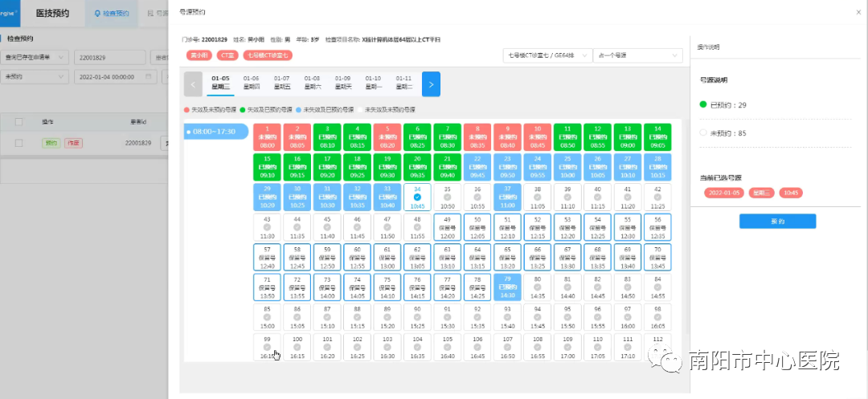Switch to date tab 01-10 星期一

[373, 83]
